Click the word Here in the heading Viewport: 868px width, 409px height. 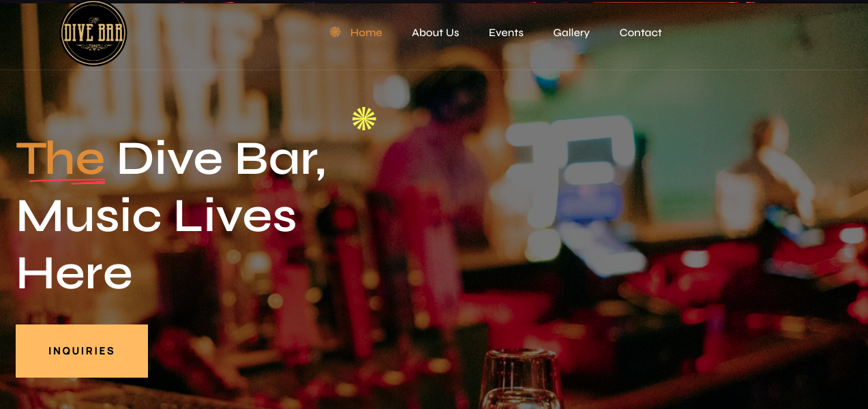coord(74,274)
